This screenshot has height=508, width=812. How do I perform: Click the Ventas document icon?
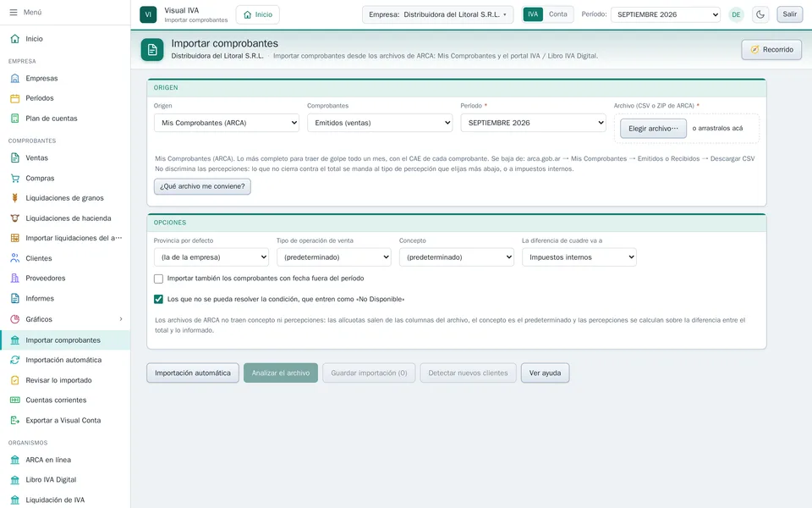[15, 158]
